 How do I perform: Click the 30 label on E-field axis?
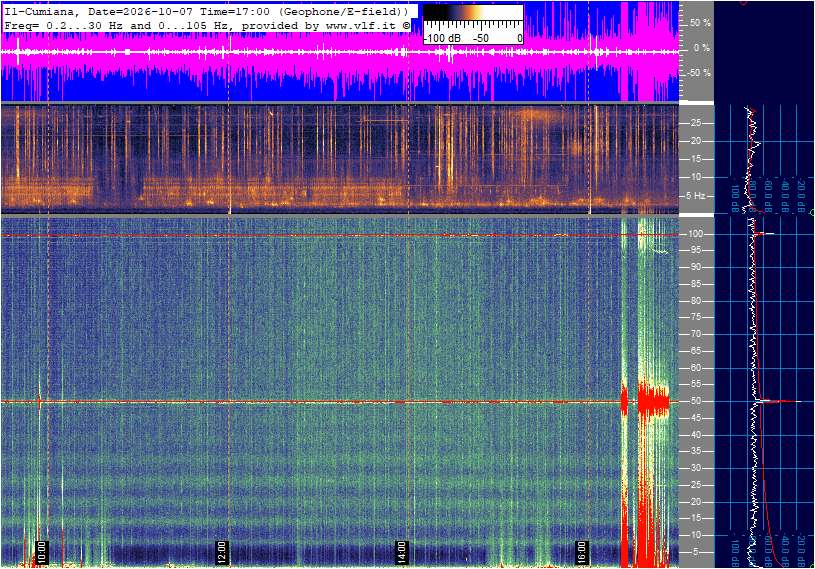pos(695,468)
